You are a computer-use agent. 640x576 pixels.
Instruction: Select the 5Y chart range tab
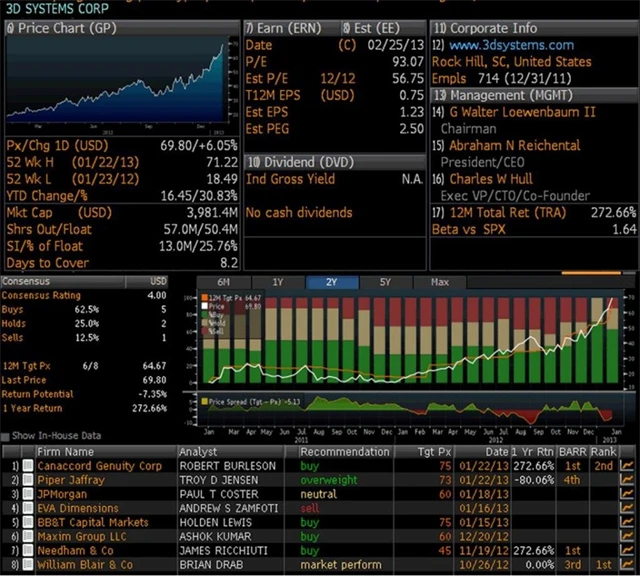(384, 282)
